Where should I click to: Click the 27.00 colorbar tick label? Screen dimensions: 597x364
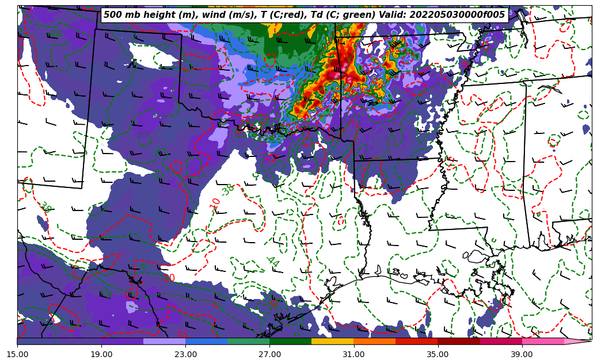click(269, 354)
